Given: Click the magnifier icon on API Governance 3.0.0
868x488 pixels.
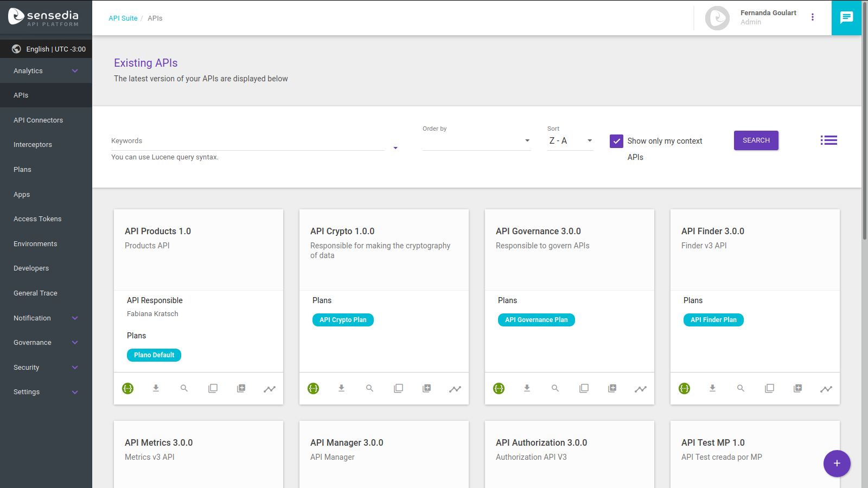Looking at the screenshot, I should coord(555,388).
